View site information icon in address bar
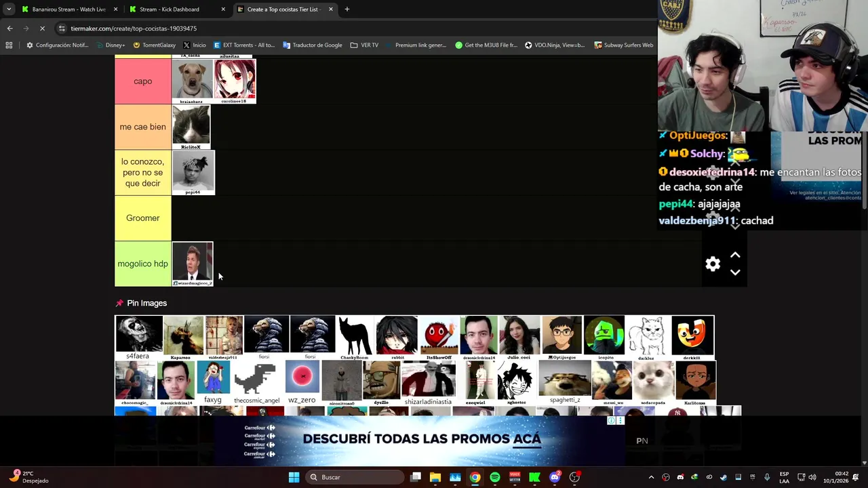Screen dimensions: 868x488 62,28
